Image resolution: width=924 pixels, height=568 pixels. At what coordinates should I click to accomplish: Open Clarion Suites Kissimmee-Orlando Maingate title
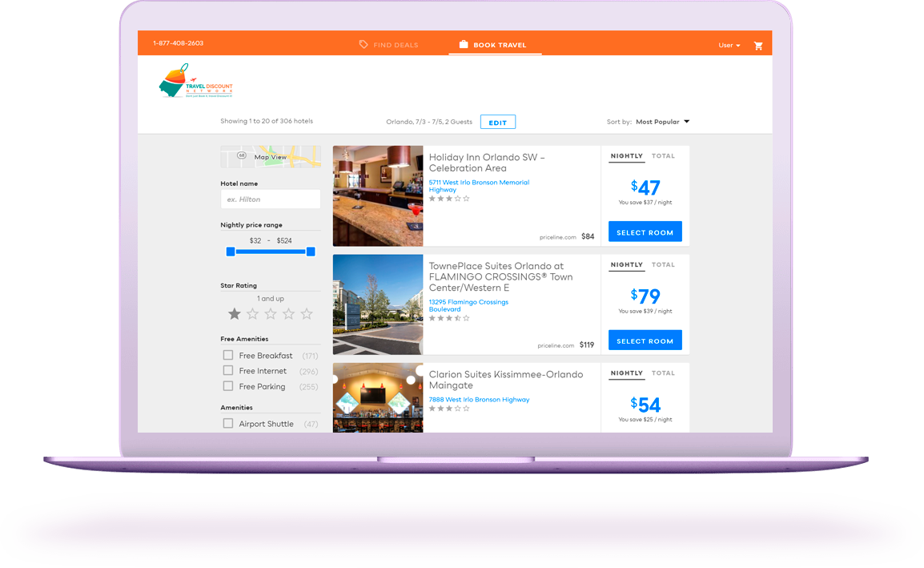coord(505,380)
